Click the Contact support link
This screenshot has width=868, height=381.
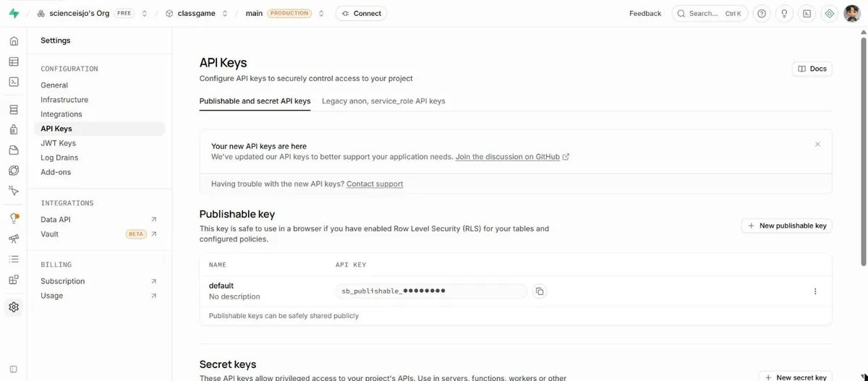click(375, 184)
